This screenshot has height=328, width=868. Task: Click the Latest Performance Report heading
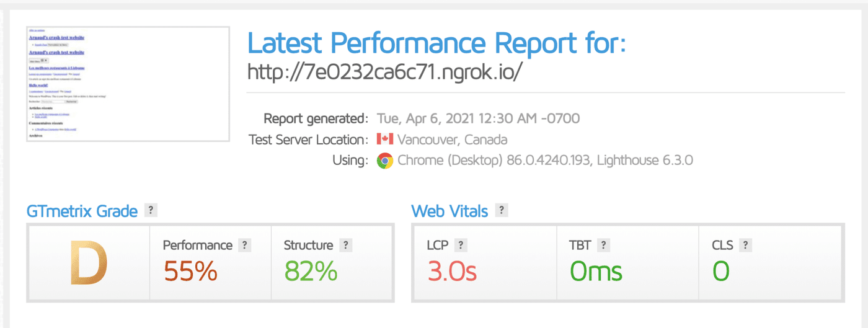(437, 43)
